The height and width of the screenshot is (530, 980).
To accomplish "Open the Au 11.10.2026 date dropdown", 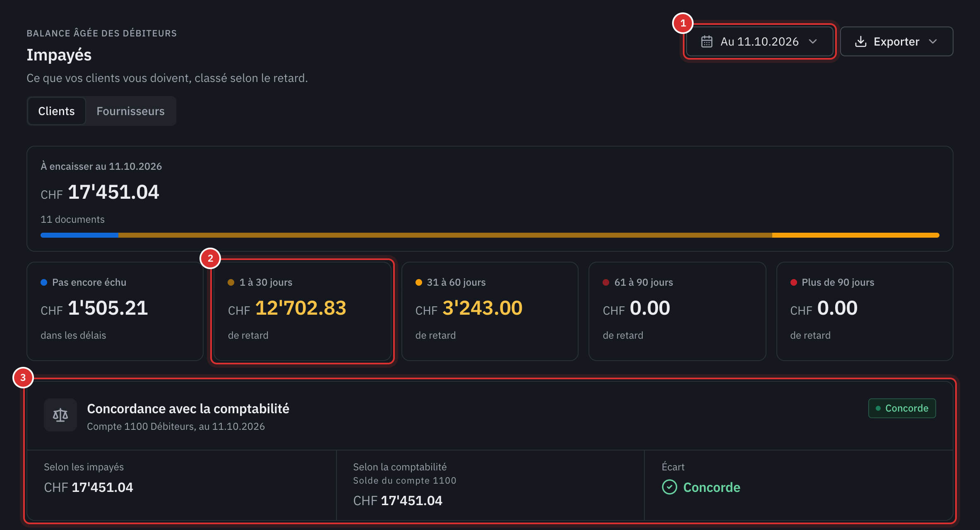I will pyautogui.click(x=759, y=41).
